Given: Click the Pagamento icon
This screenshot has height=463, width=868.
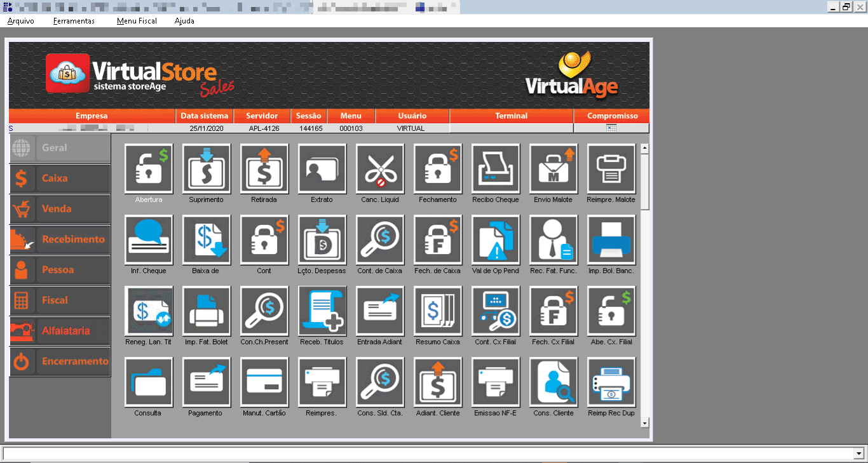Looking at the screenshot, I should click(x=207, y=382).
